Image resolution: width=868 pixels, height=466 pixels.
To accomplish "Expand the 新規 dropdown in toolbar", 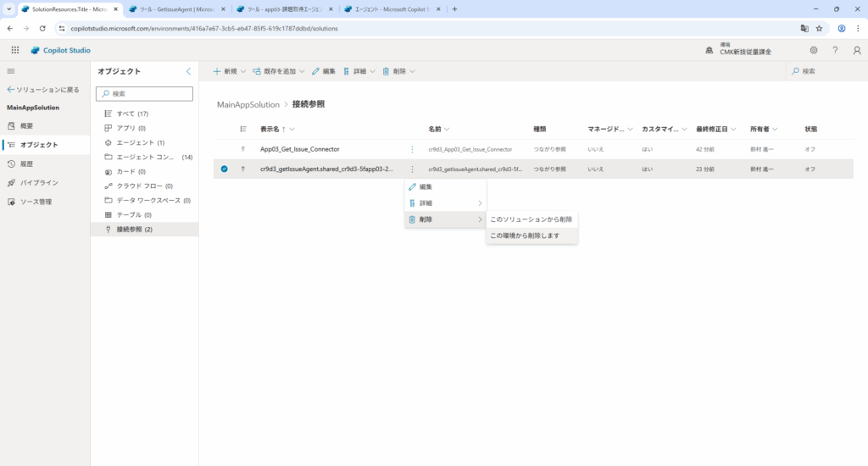I will coord(229,71).
